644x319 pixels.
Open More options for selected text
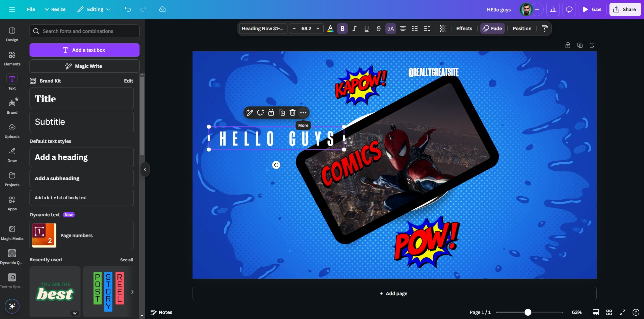pyautogui.click(x=303, y=113)
